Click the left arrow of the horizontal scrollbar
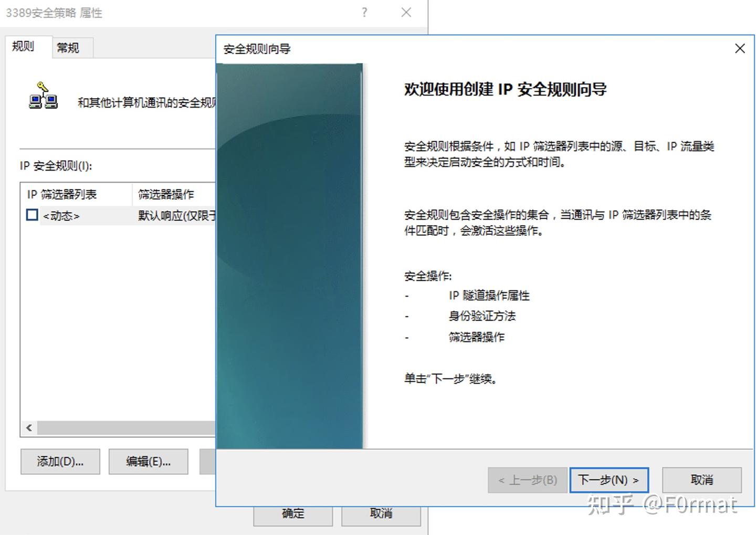The image size is (756, 535). [x=29, y=428]
